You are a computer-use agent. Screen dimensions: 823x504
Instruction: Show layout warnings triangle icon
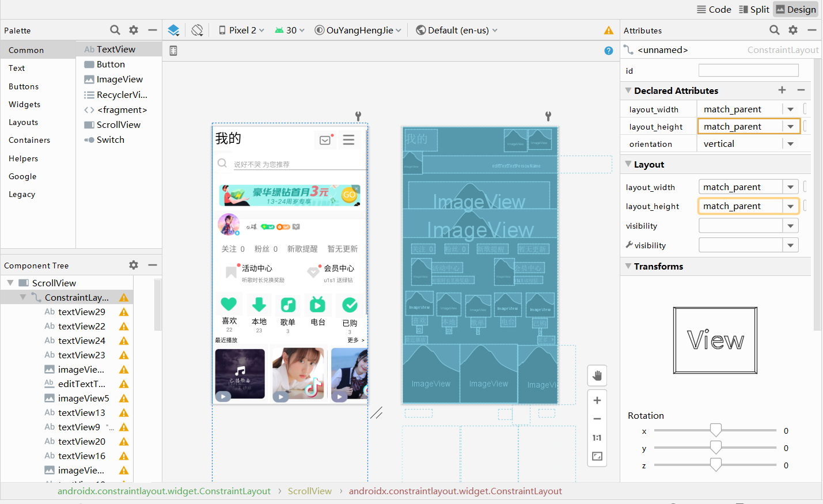point(609,30)
